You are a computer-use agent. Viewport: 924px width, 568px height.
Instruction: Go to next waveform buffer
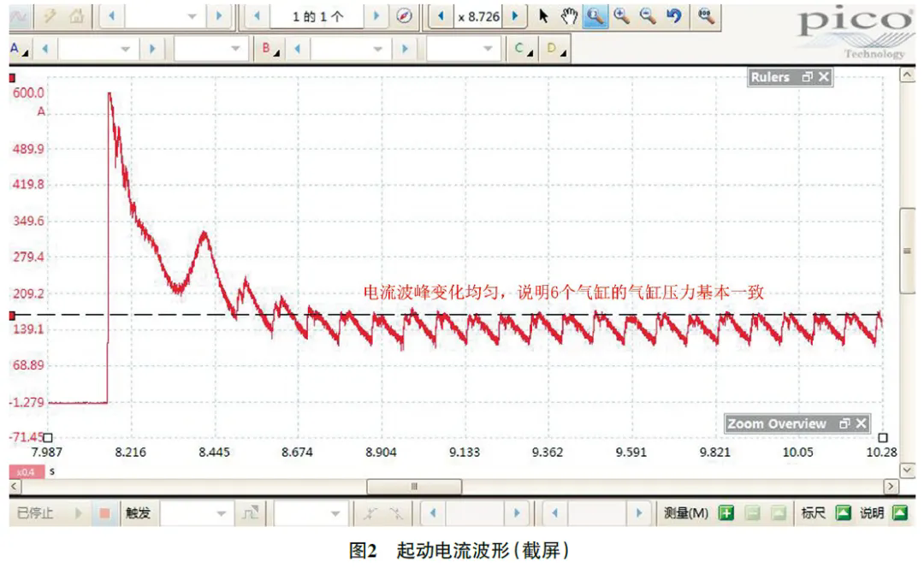376,16
